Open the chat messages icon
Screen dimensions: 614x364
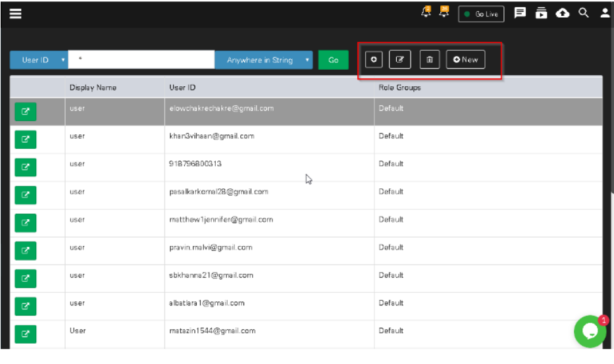pos(520,13)
